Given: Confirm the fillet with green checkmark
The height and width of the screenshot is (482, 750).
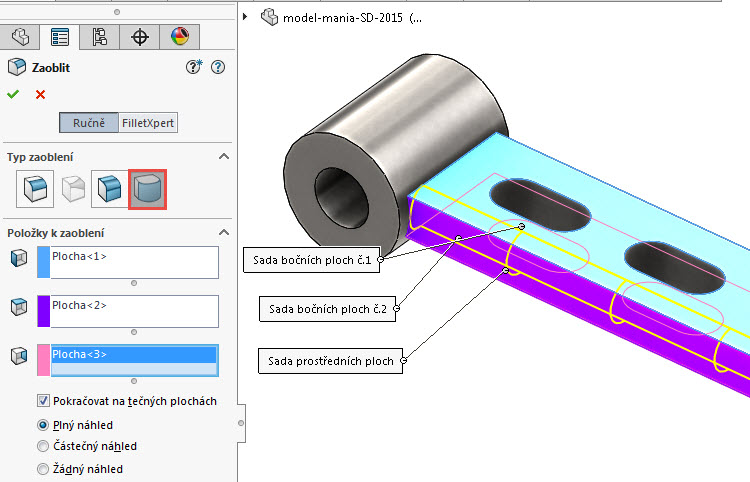Looking at the screenshot, I should coord(13,94).
